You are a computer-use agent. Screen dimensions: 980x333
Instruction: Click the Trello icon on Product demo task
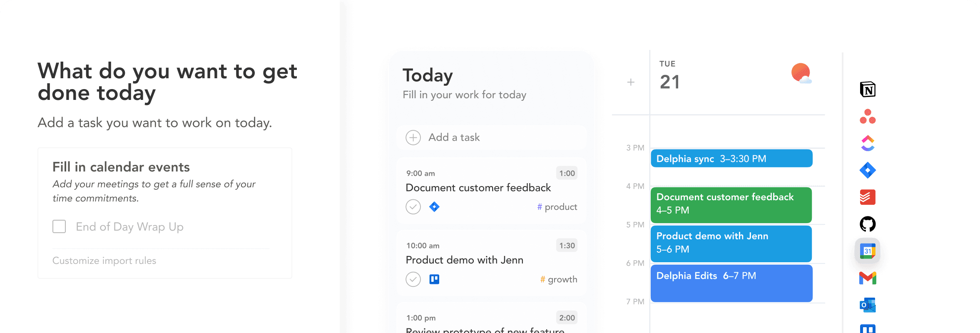point(434,279)
